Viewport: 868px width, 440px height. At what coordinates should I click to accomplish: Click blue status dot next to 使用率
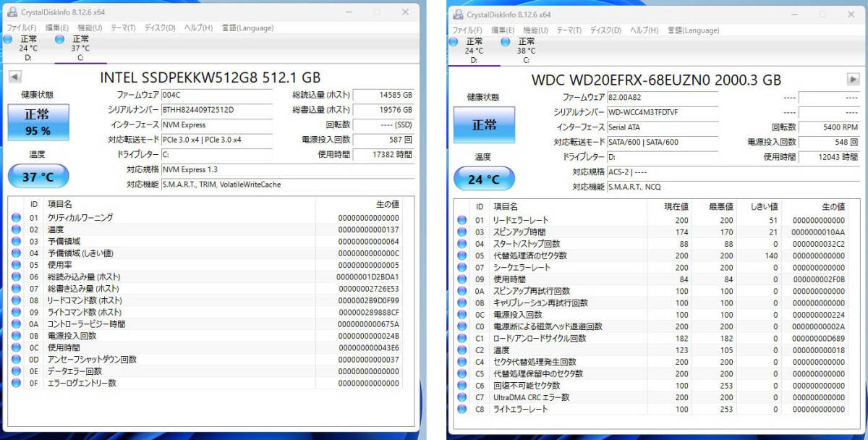click(x=17, y=264)
